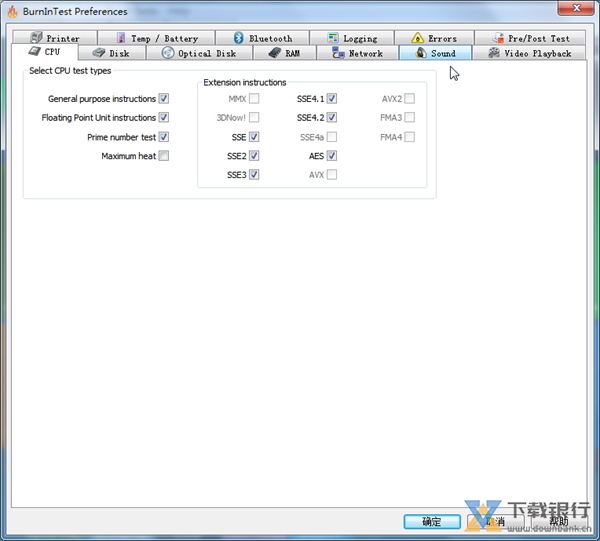Switch to the Logging tab

[352, 38]
